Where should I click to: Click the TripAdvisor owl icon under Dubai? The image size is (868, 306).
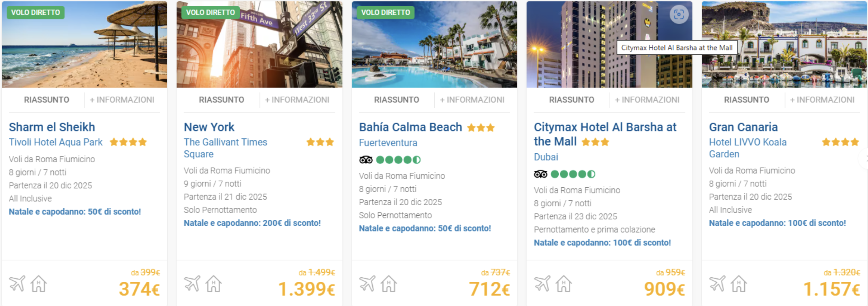[x=541, y=174]
